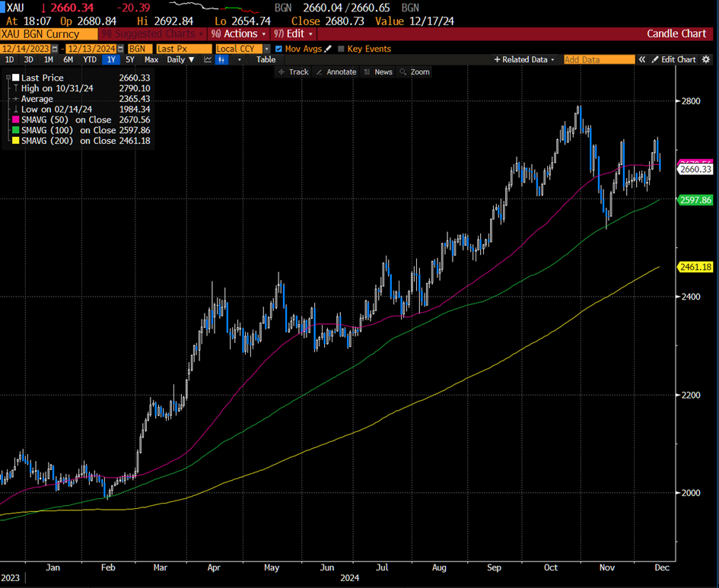The image size is (719, 588).
Task: Click the 'High on 10/31/24' legend row
Action: [x=81, y=88]
